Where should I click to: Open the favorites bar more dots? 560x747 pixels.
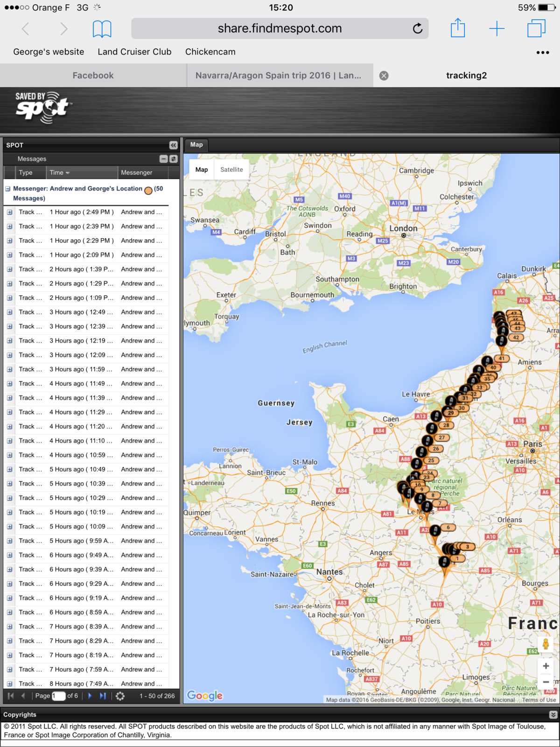[543, 52]
